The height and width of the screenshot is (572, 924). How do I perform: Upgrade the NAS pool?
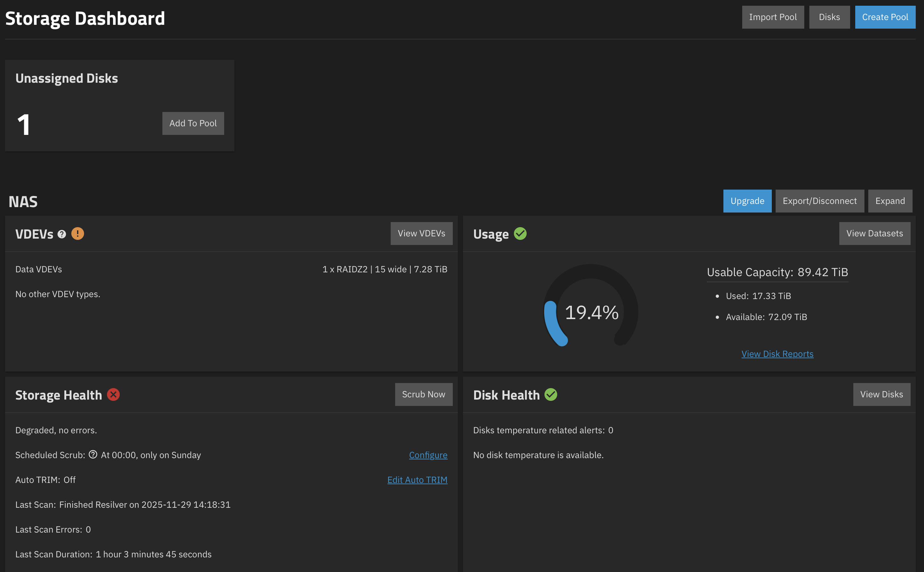(747, 201)
